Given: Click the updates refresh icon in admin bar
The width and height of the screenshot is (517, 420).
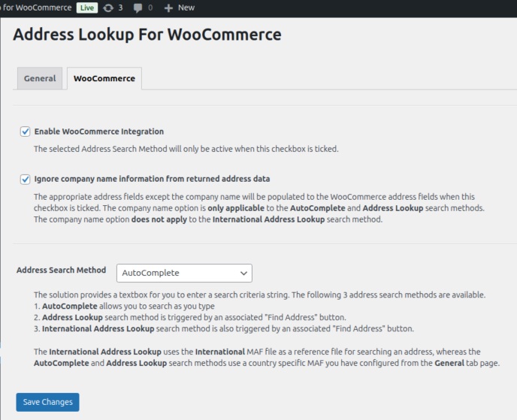Looking at the screenshot, I should pos(108,8).
